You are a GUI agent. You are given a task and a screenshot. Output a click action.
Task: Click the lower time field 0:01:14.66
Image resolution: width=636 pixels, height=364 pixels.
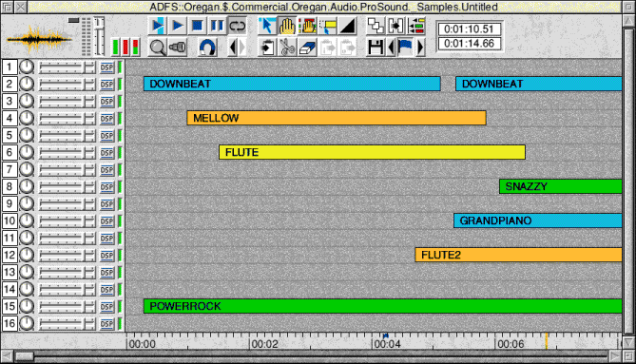[x=469, y=44]
